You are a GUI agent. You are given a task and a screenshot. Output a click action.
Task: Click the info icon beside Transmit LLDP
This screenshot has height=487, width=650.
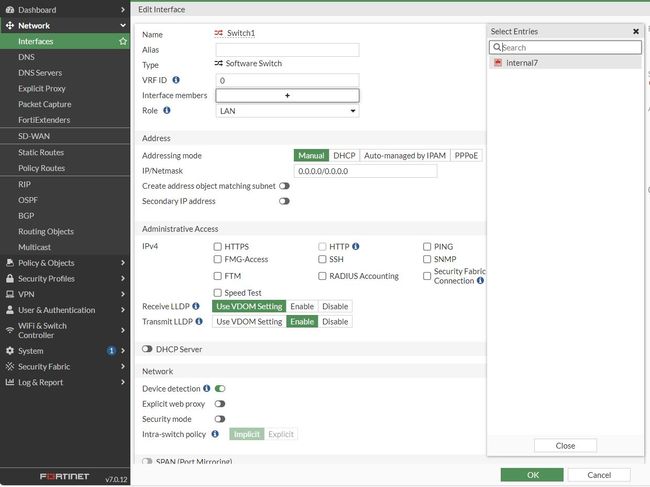pos(199,321)
